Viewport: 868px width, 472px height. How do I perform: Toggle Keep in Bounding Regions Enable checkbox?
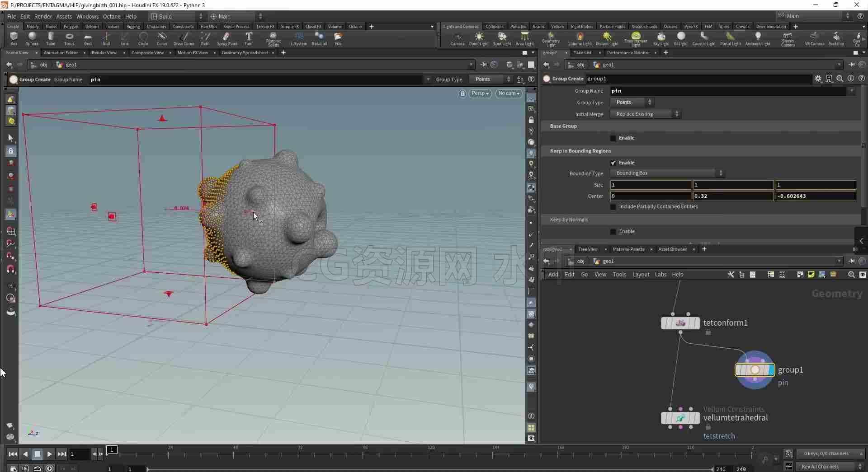tap(613, 163)
